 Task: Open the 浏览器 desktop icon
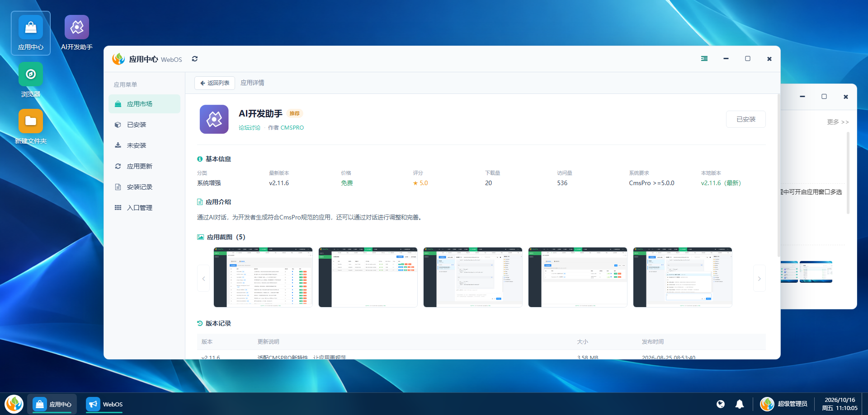[x=31, y=80]
